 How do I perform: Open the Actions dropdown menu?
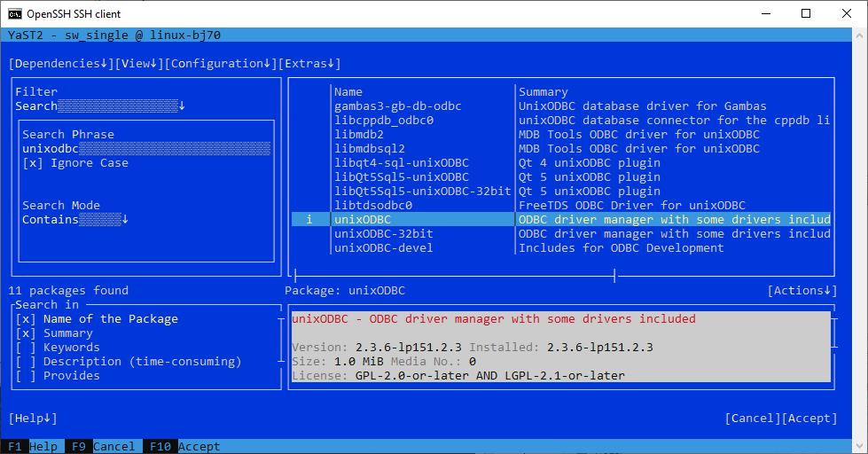802,291
